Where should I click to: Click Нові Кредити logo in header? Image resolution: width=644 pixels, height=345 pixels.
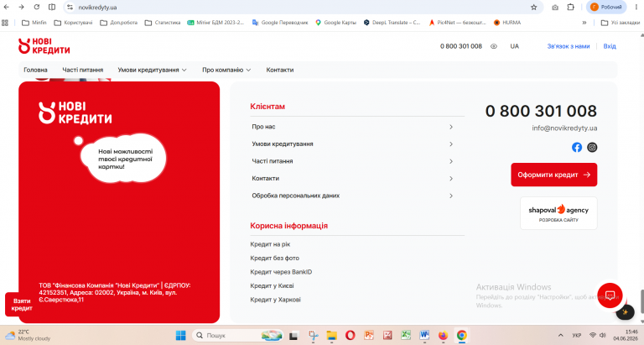click(44, 46)
